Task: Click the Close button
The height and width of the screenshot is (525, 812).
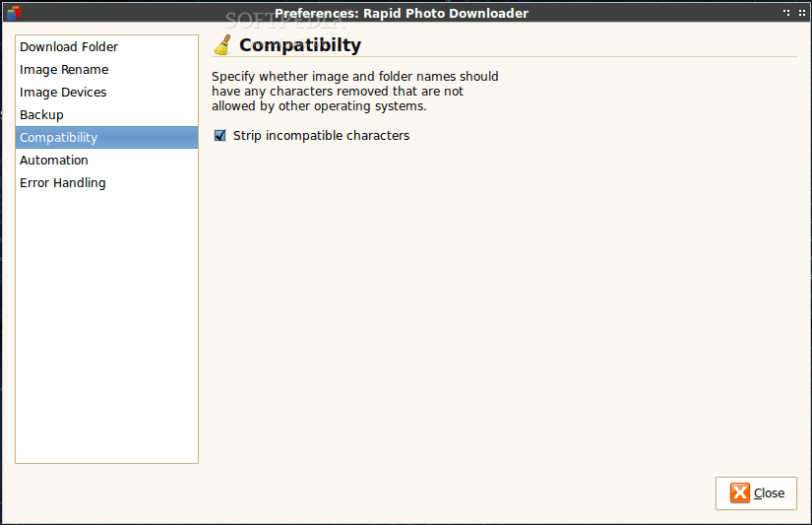Action: [756, 492]
